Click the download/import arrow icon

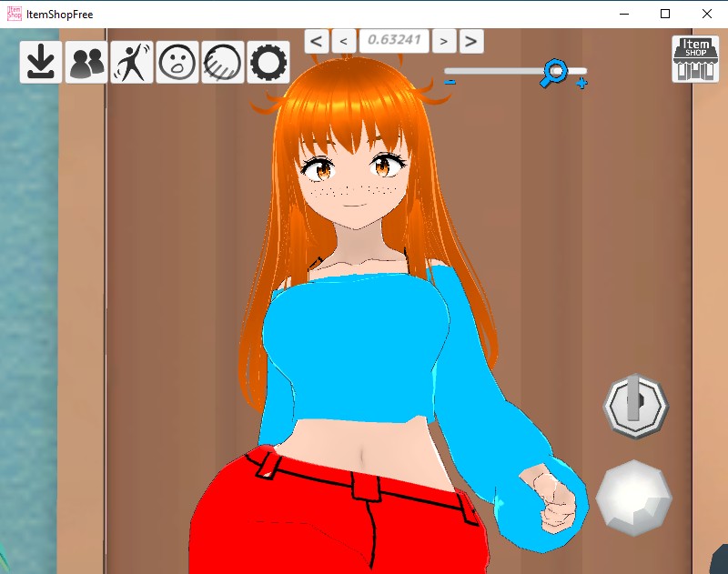point(40,62)
